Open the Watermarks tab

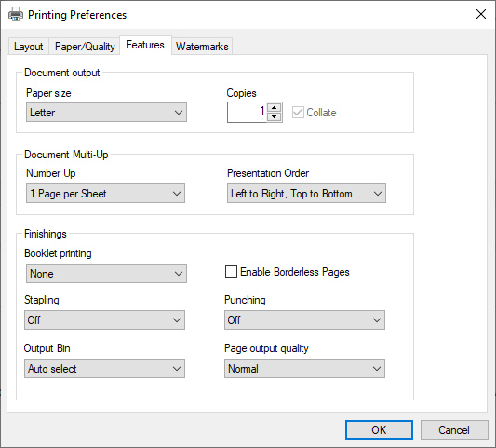pyautogui.click(x=202, y=47)
